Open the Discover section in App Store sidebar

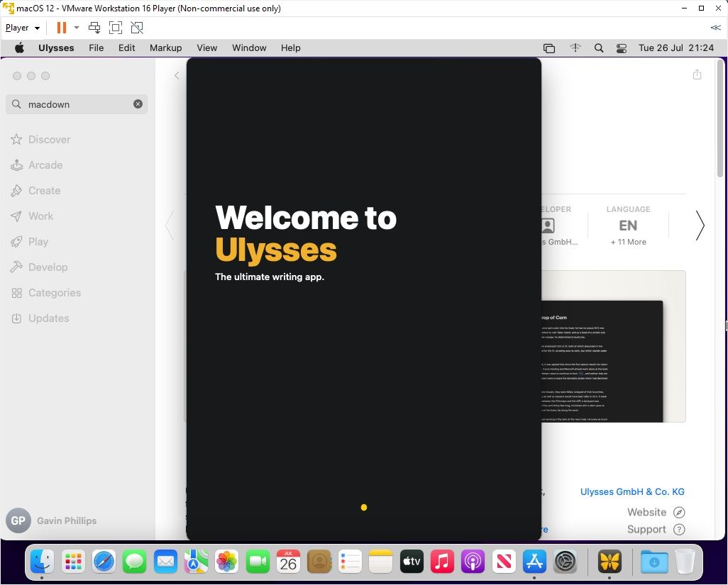tap(50, 139)
